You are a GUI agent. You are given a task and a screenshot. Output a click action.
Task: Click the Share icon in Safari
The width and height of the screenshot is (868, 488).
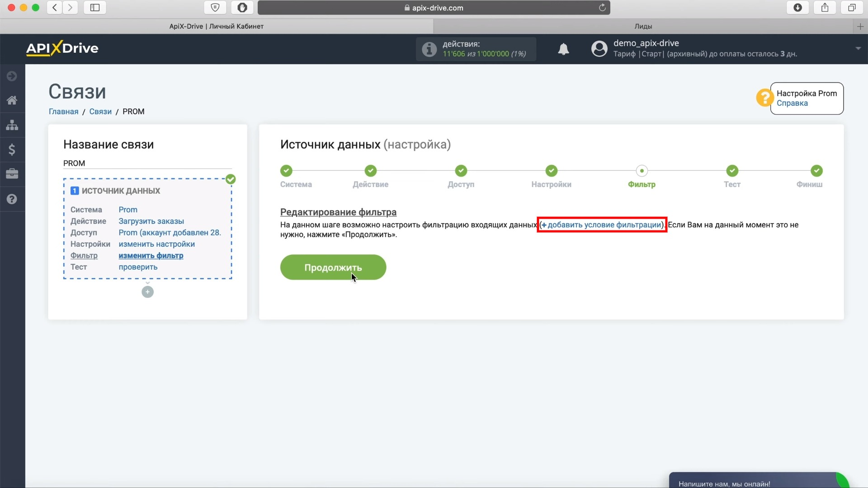[x=825, y=8]
